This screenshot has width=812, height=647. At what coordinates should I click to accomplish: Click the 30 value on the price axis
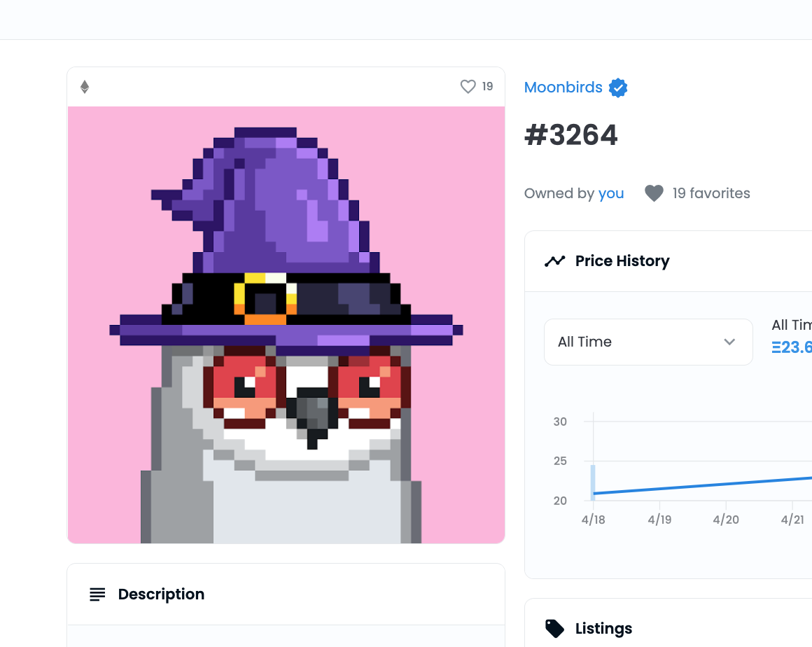pyautogui.click(x=560, y=422)
